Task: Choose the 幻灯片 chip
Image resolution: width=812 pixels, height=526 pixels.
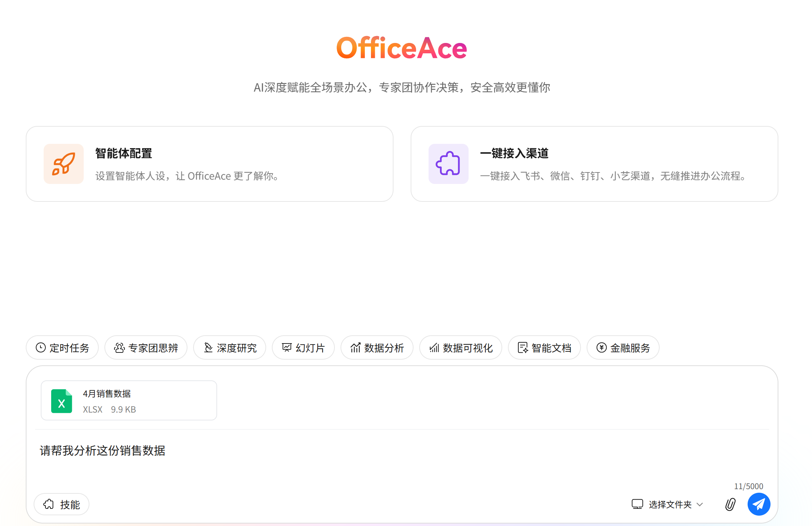Action: [303, 347]
